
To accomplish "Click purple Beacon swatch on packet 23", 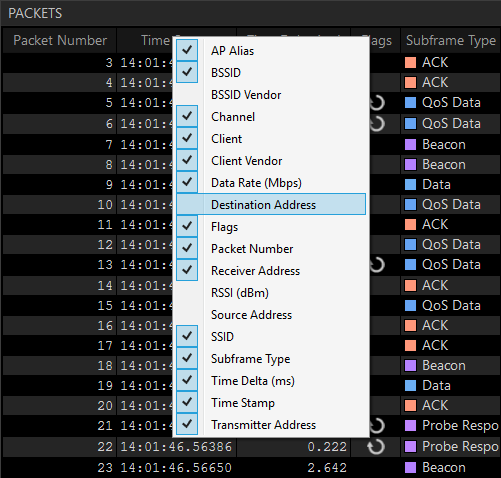I will tap(410, 468).
